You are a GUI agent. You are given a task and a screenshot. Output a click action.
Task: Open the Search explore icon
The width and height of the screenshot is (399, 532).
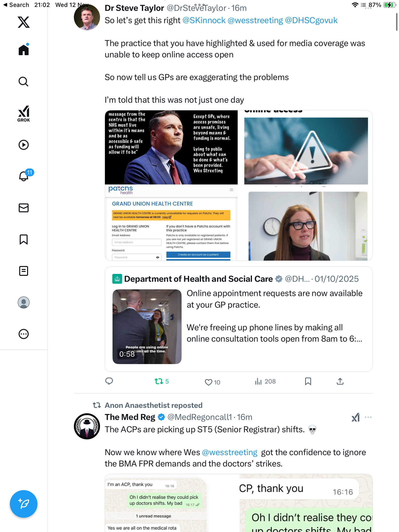(x=24, y=82)
